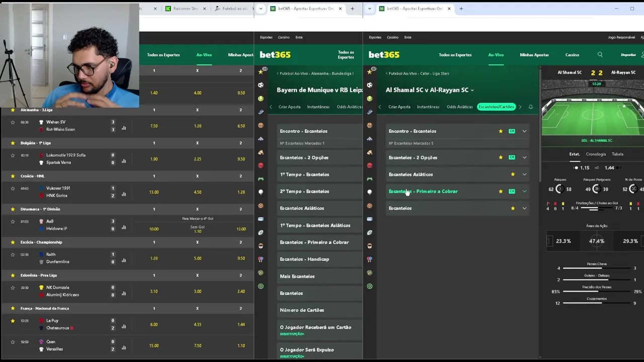The width and height of the screenshot is (644, 362).
Task: Toggle favorite star for Lokomotiv 1929 Sofia match
Action: tap(13, 155)
